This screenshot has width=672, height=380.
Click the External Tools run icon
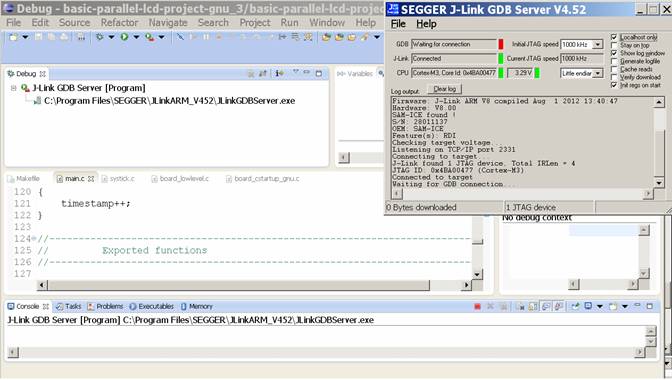(x=149, y=37)
